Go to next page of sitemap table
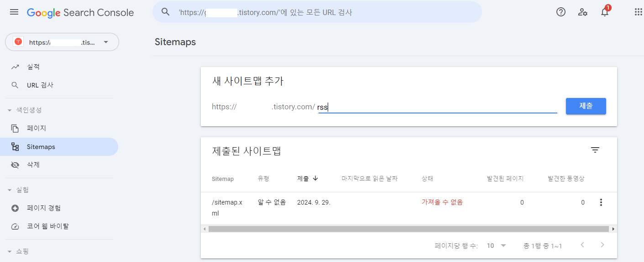 coord(602,245)
